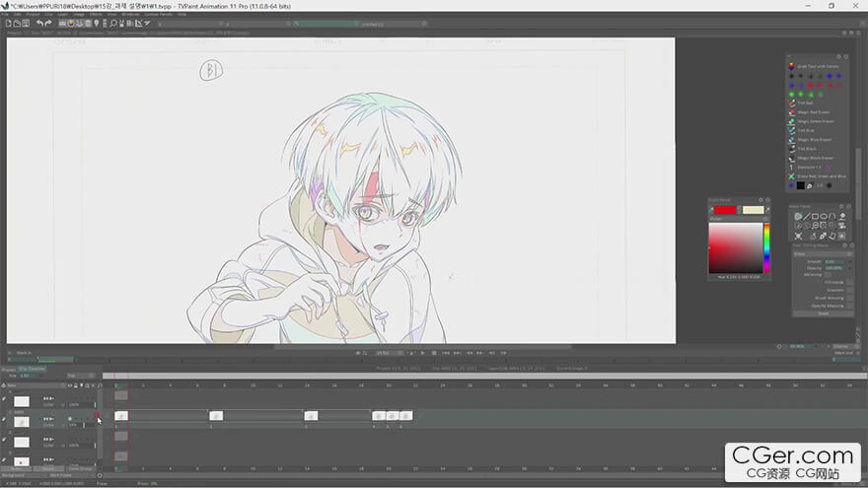Open the Edit menu
The image size is (868, 488).
coord(18,15)
